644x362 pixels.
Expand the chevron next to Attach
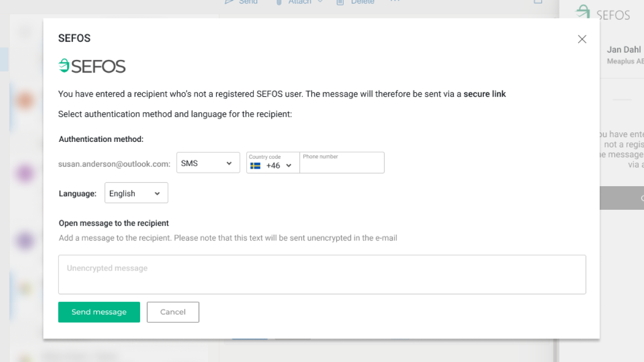pyautogui.click(x=320, y=2)
